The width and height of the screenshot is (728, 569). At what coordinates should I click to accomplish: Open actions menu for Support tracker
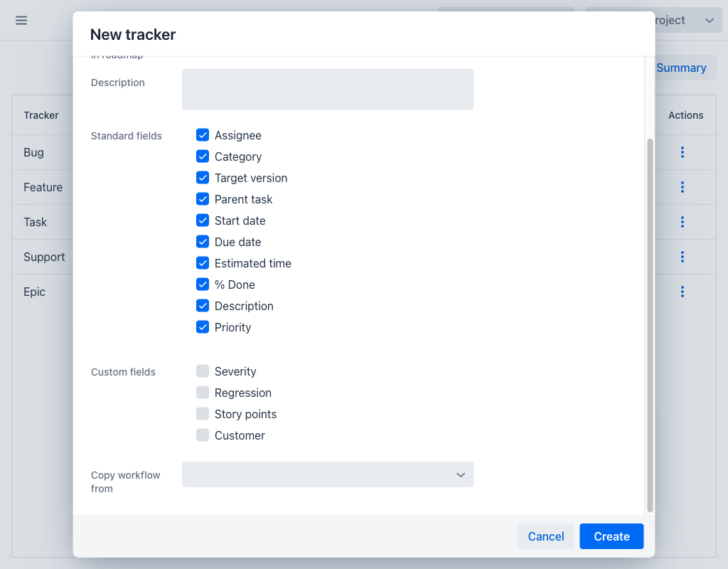pos(682,257)
